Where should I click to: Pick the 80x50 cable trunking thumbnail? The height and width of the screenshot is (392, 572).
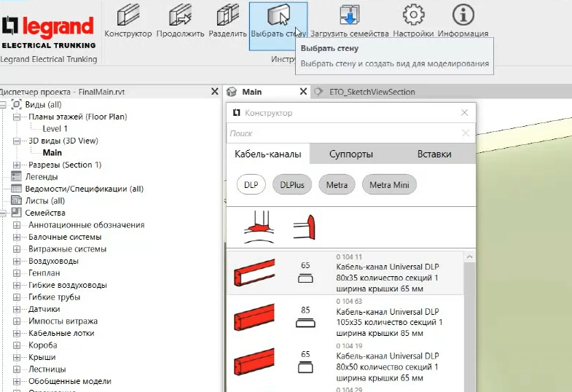(254, 361)
